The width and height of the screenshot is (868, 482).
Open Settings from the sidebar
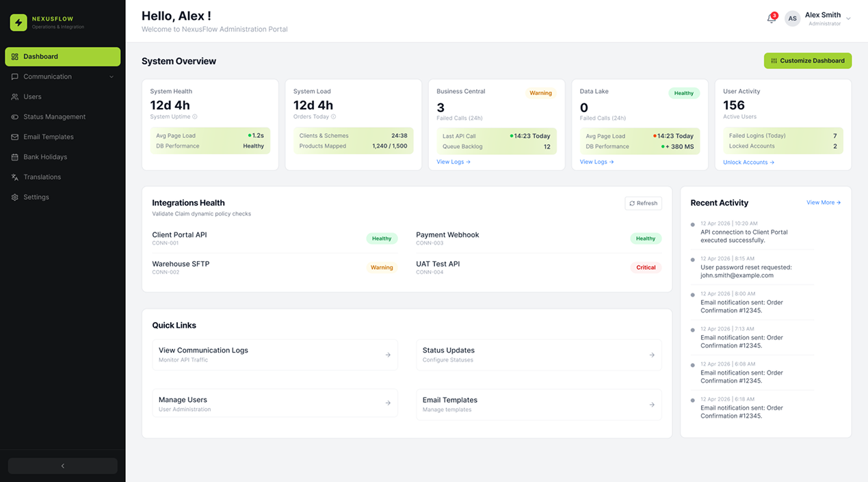(63, 197)
